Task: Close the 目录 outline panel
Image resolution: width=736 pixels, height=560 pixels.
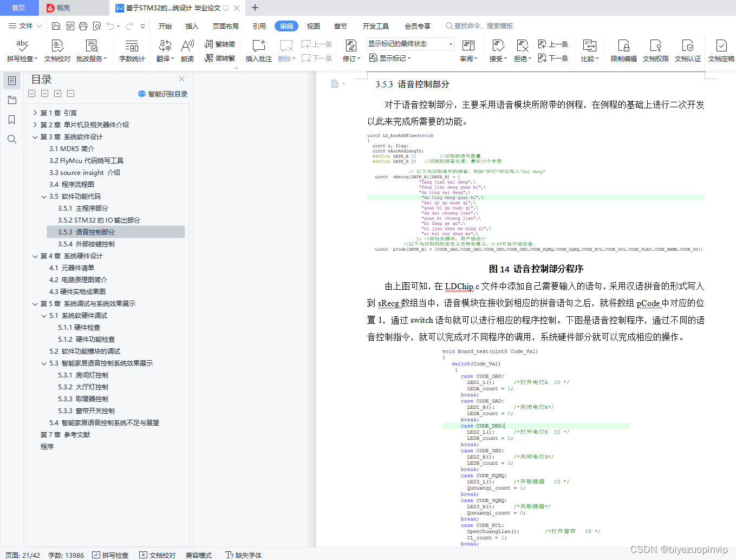Action: [x=181, y=79]
